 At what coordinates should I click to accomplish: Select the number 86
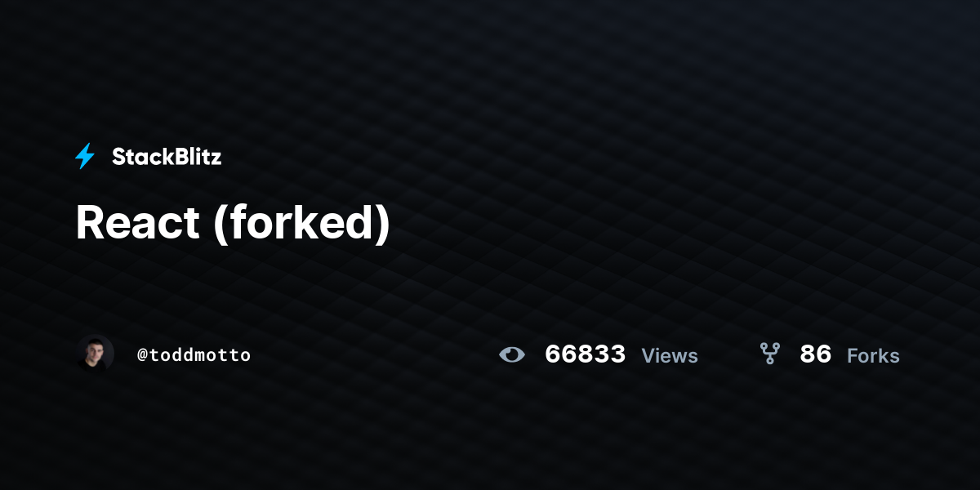(x=816, y=354)
